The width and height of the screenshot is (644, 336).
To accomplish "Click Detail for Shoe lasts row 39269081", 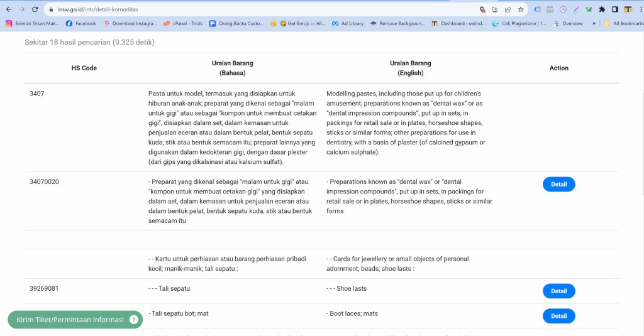I will coord(558,291).
